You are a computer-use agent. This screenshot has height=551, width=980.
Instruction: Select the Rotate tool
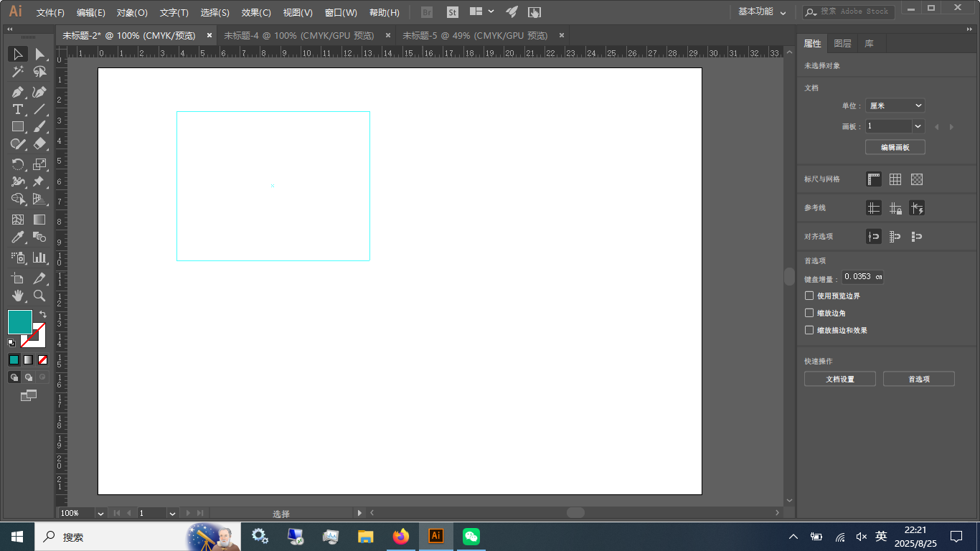pos(18,164)
